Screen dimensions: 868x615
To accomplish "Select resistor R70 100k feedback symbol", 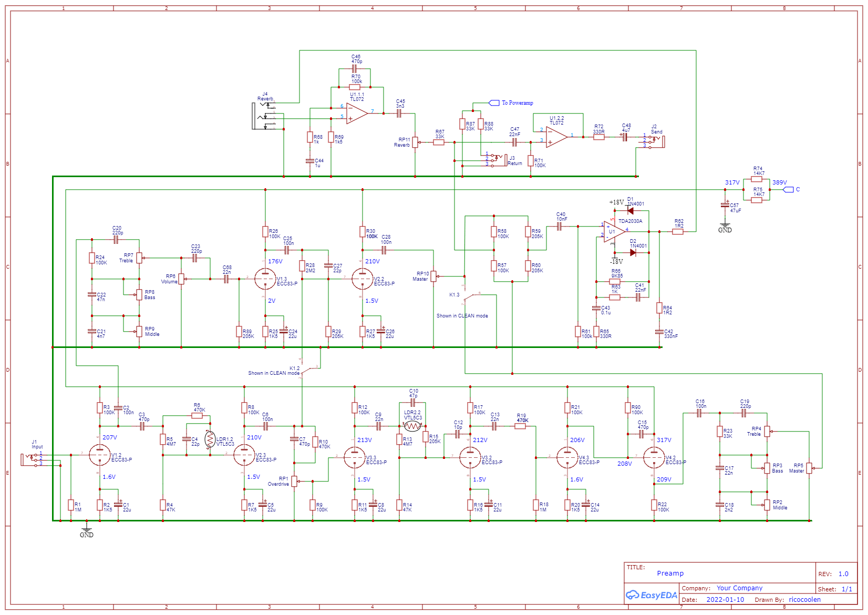I will 355,87.
